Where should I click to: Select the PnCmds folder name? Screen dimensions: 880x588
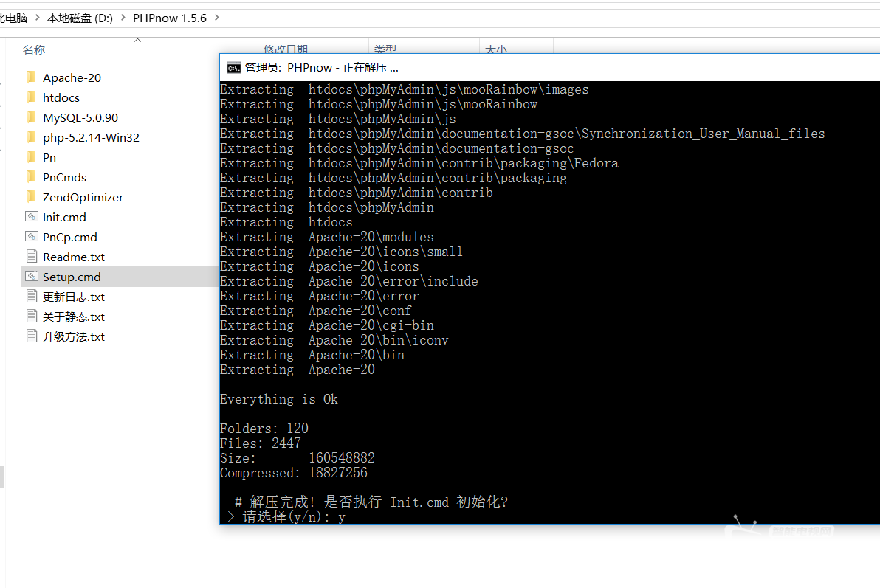[64, 177]
